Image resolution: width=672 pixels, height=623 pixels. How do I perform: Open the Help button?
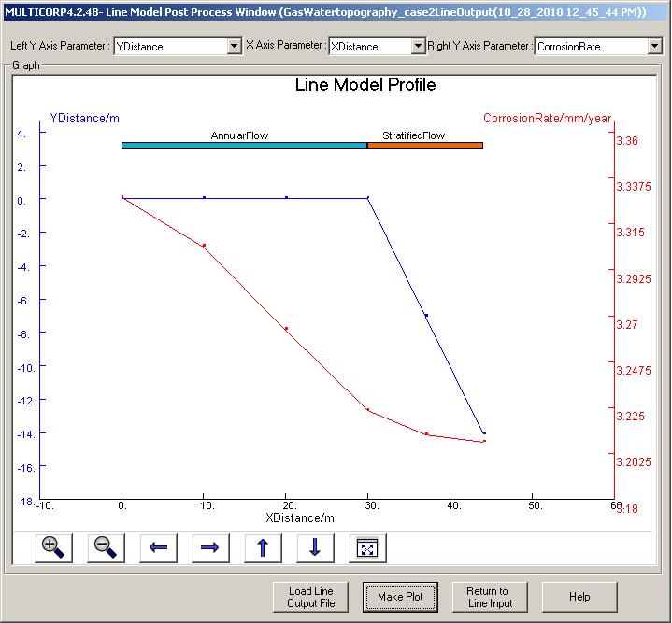(579, 597)
